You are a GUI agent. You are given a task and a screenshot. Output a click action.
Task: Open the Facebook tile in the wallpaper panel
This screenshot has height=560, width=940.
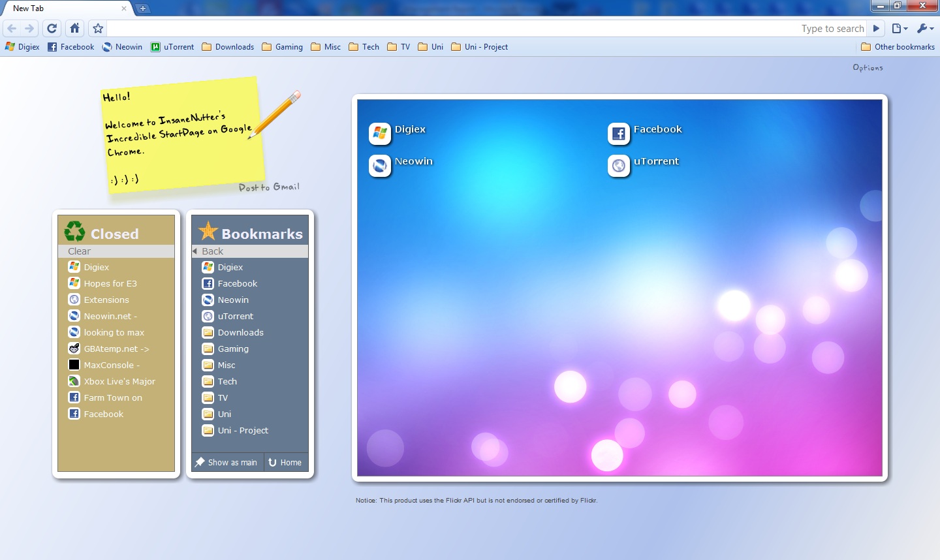[619, 133]
